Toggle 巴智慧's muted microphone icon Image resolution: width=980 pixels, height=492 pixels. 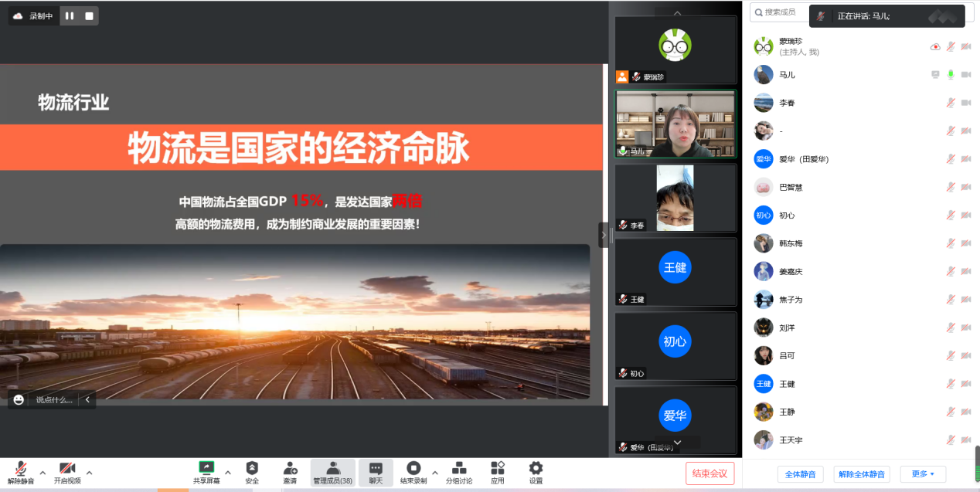point(951,187)
